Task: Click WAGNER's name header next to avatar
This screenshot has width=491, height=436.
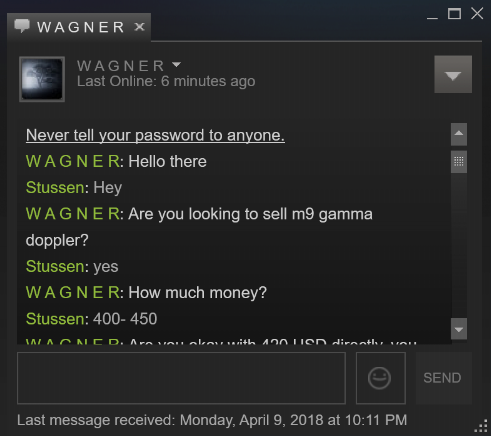Action: point(121,66)
